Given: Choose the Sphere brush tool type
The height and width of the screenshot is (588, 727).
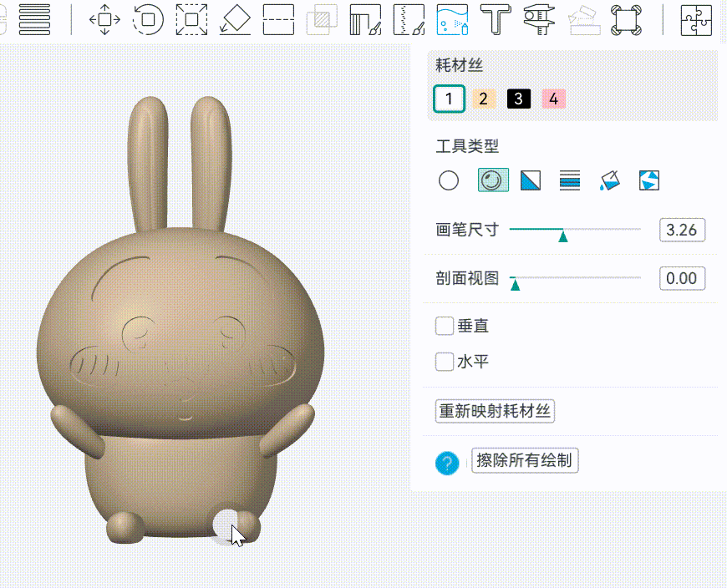Looking at the screenshot, I should (493, 180).
